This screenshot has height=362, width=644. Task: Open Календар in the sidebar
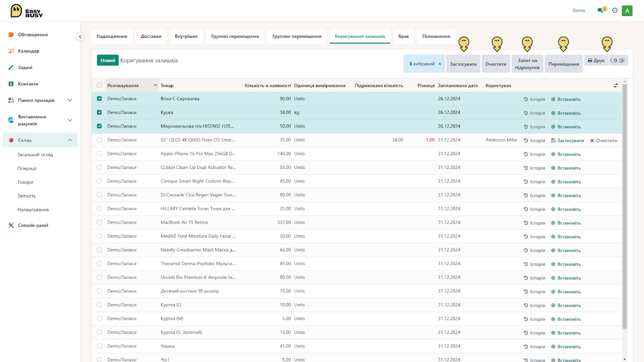click(29, 51)
